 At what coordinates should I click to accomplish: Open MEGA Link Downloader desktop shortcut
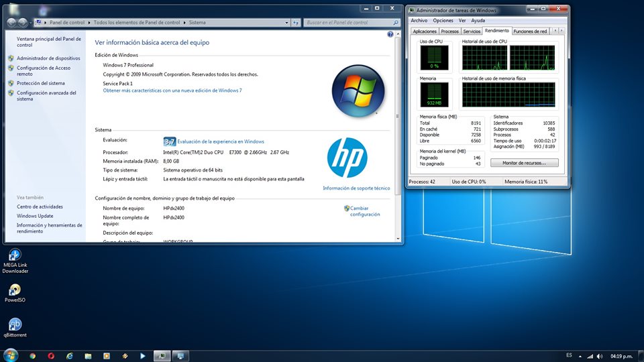click(x=15, y=261)
